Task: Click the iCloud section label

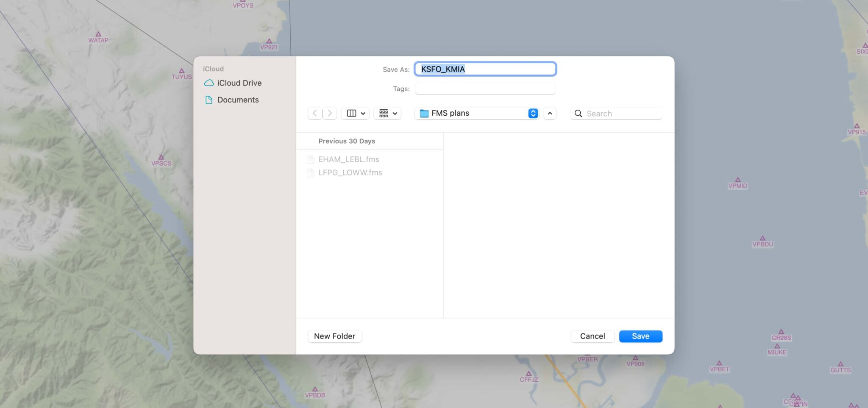Action: pyautogui.click(x=213, y=68)
